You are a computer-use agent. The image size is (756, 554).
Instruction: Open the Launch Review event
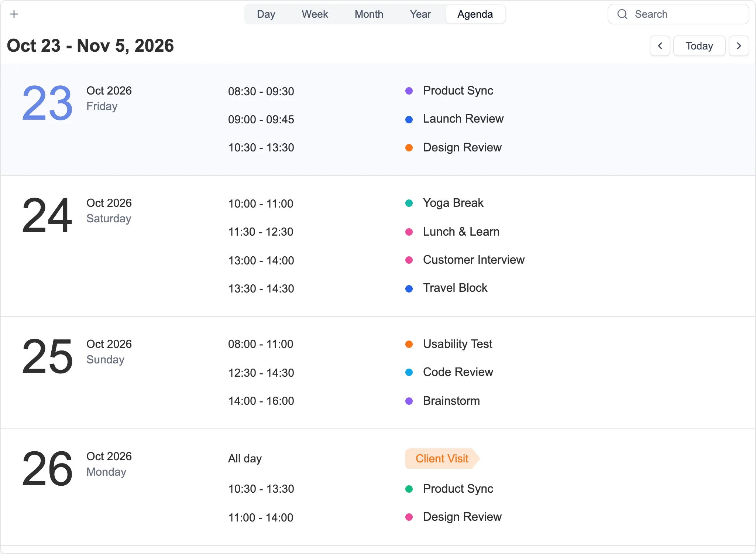click(x=463, y=119)
